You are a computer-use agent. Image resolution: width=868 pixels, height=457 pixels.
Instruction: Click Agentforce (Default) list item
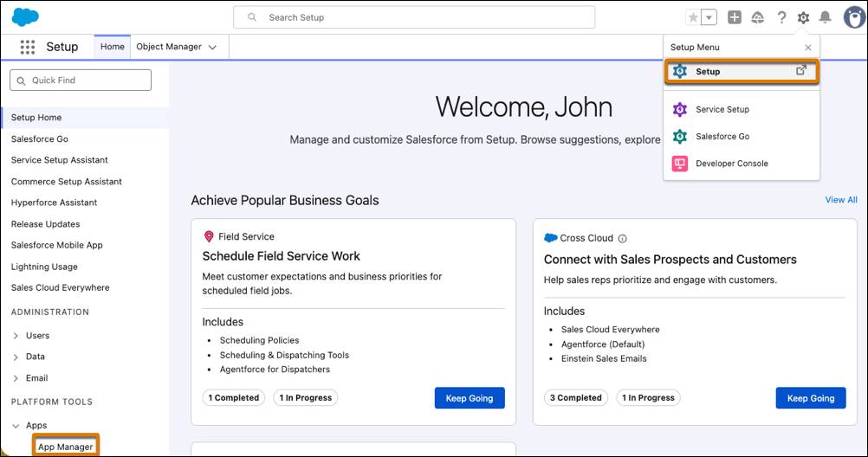click(603, 344)
